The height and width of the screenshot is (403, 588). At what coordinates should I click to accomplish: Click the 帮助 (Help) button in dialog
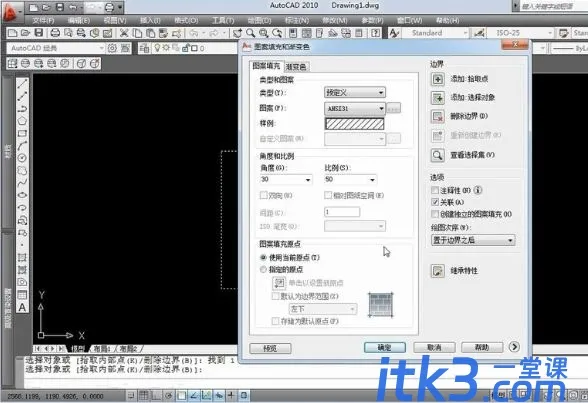click(482, 348)
